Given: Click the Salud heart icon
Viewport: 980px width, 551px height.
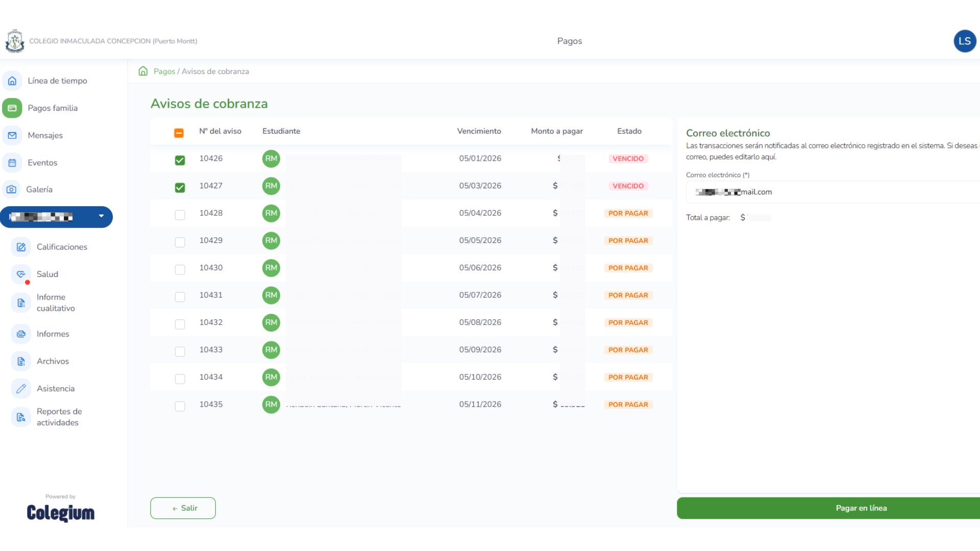Looking at the screenshot, I should [21, 274].
